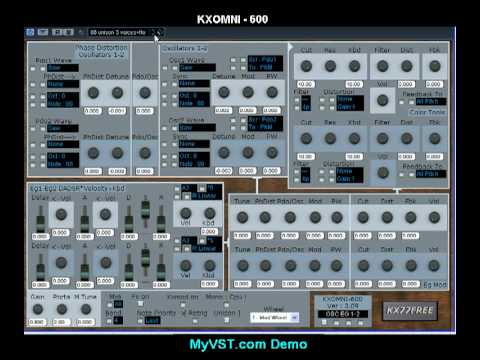This screenshot has height=360, width=480.
Task: Click the EG1 Attack slider
Action: coord(85,219)
